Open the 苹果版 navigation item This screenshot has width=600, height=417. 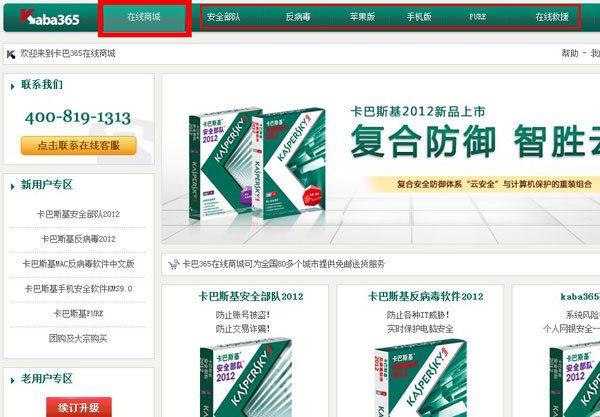click(363, 18)
